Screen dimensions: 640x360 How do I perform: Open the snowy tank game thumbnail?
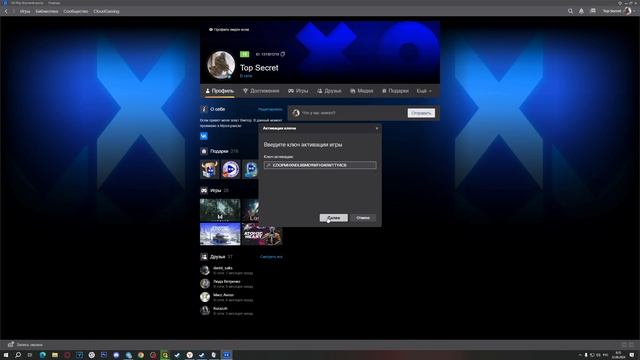click(x=220, y=234)
